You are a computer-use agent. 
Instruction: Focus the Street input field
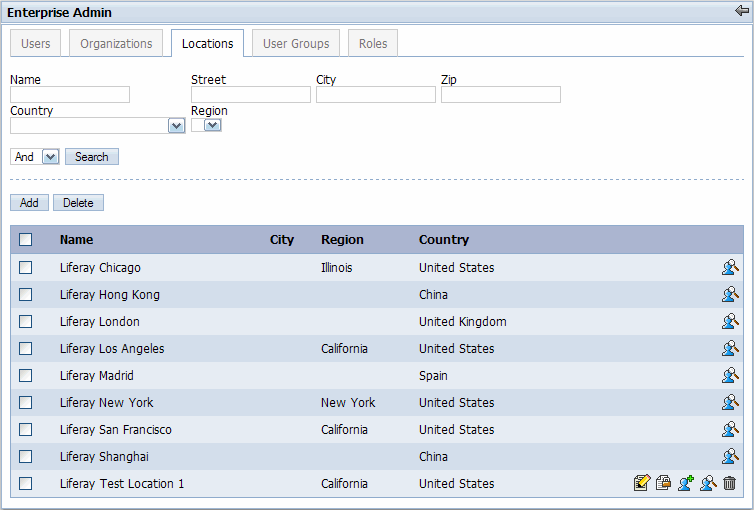click(x=251, y=94)
